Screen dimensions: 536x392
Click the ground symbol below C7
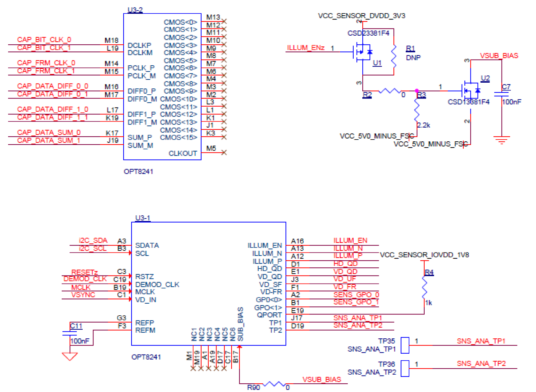click(x=502, y=140)
